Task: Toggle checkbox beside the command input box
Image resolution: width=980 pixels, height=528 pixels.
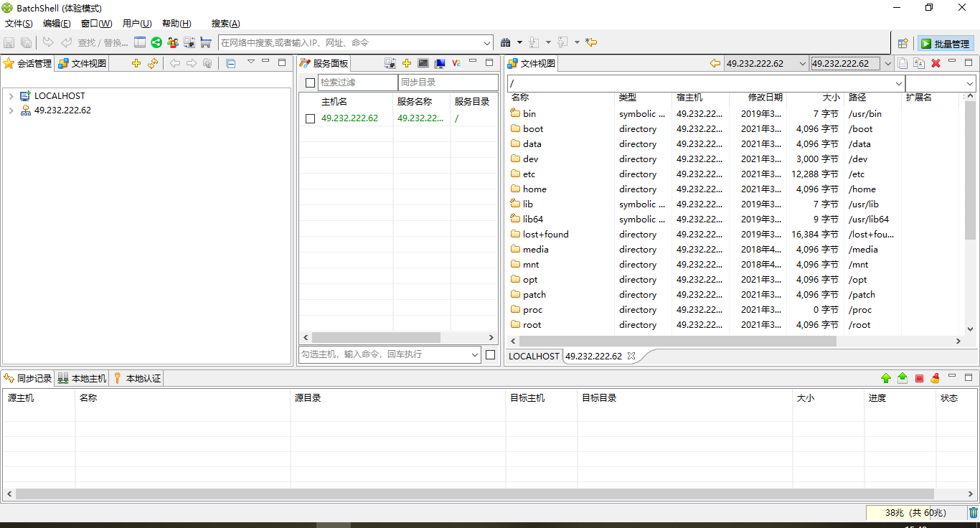Action: tap(490, 354)
